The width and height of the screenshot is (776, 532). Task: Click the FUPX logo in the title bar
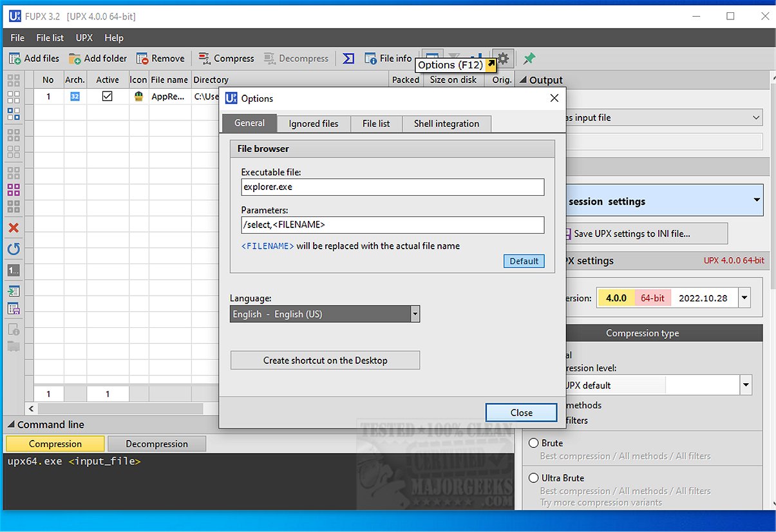[14, 16]
